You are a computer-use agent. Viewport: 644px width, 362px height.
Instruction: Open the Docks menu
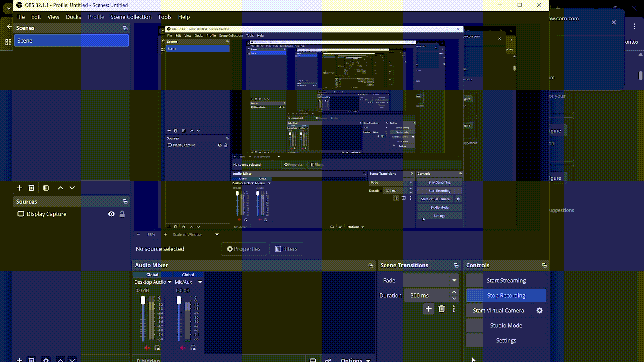pyautogui.click(x=73, y=17)
